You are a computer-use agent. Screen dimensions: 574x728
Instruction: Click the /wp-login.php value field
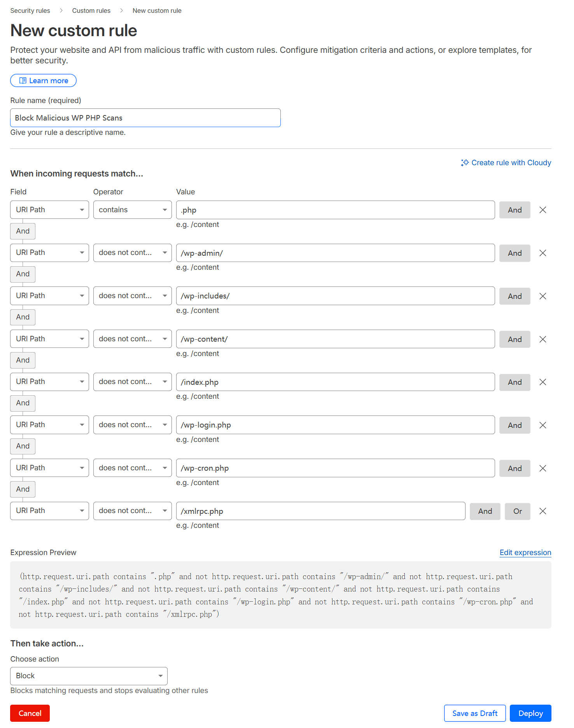tap(335, 425)
